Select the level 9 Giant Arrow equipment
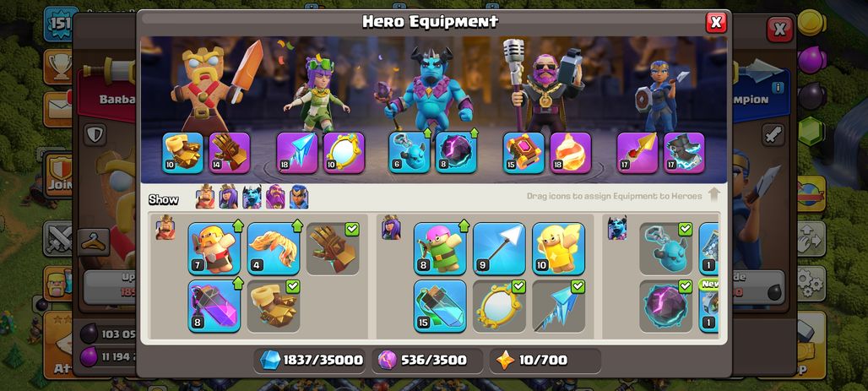 (x=499, y=248)
